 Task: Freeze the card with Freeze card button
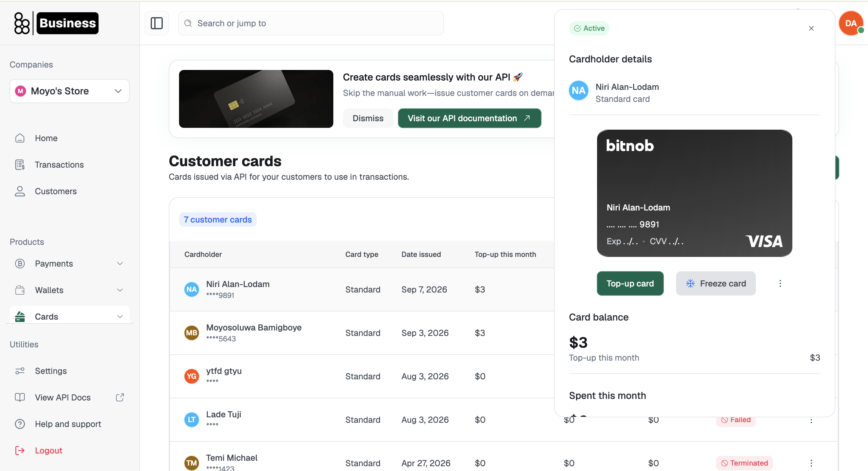point(716,283)
